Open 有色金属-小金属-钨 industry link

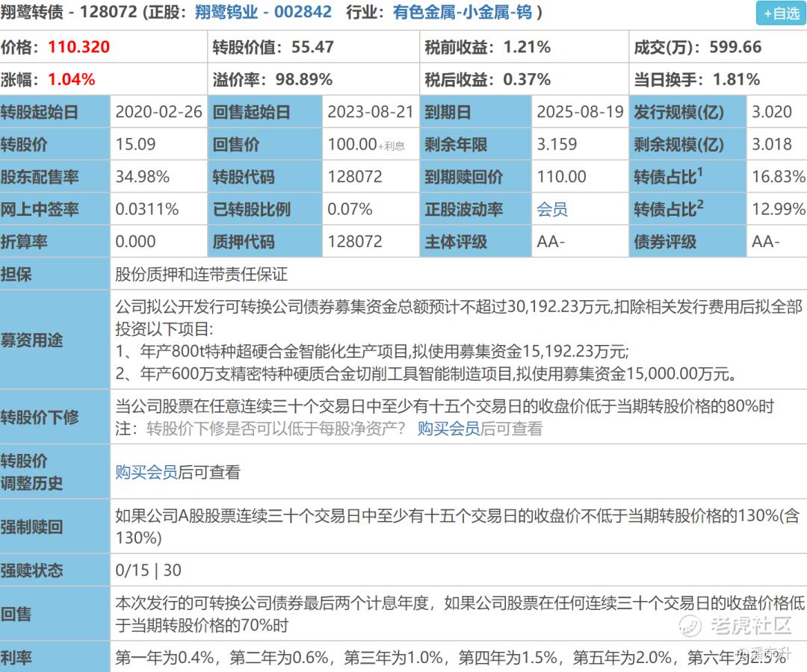pos(463,12)
